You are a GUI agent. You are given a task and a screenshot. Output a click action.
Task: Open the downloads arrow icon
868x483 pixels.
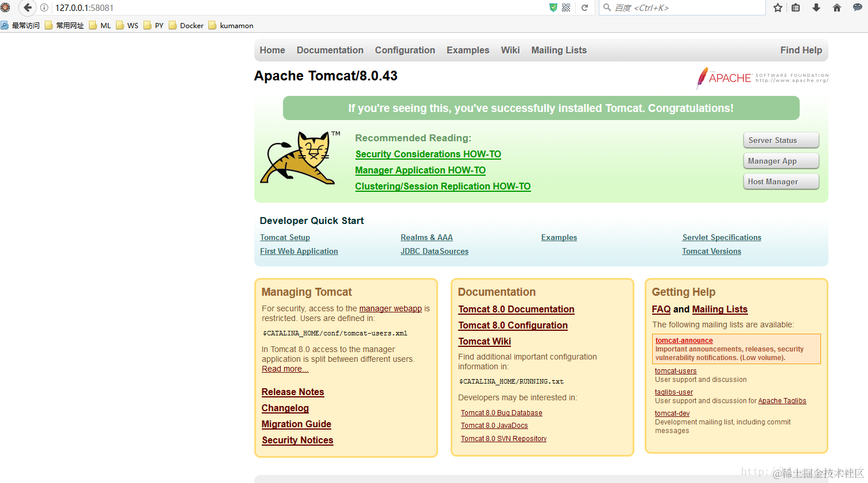point(816,7)
